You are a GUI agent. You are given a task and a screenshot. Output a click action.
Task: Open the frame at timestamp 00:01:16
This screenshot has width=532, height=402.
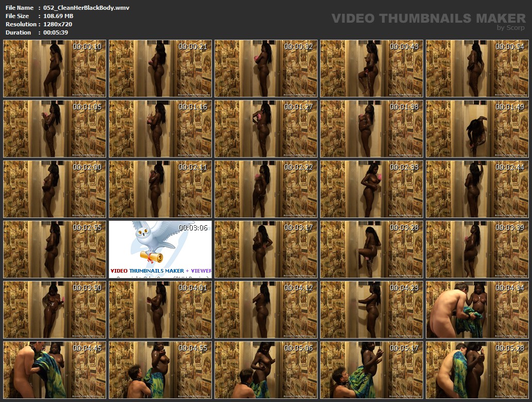160,129
